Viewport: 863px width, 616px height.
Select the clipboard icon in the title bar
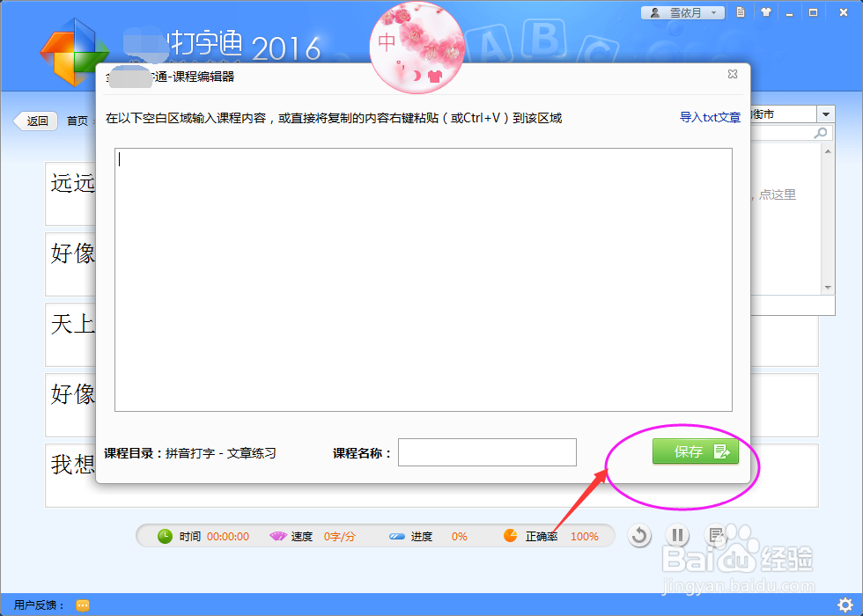740,11
